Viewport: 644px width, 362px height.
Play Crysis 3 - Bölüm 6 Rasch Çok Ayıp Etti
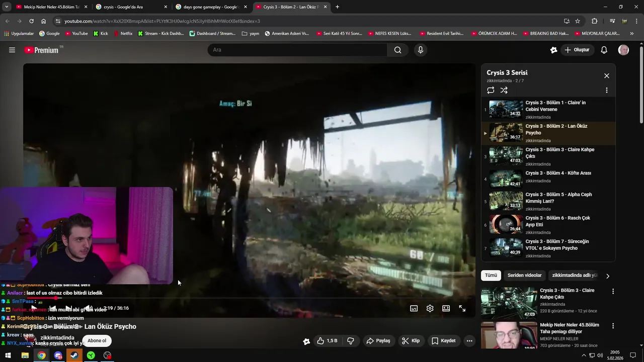click(548, 225)
